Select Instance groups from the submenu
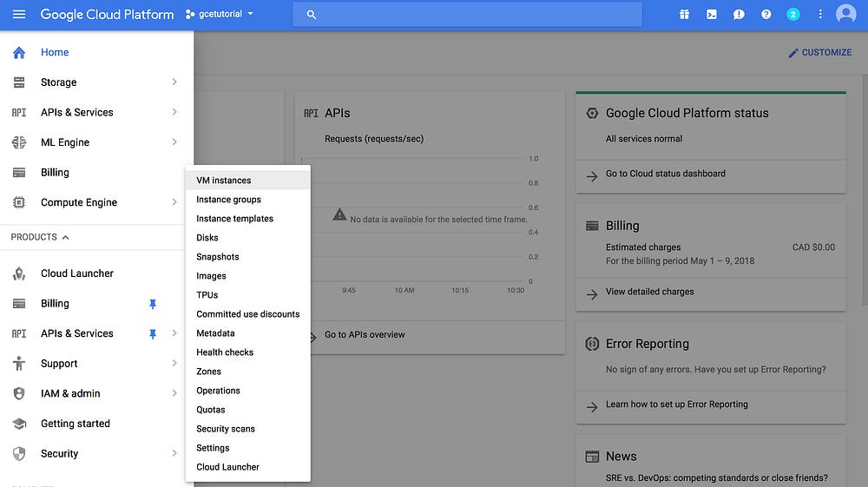 (x=248, y=200)
